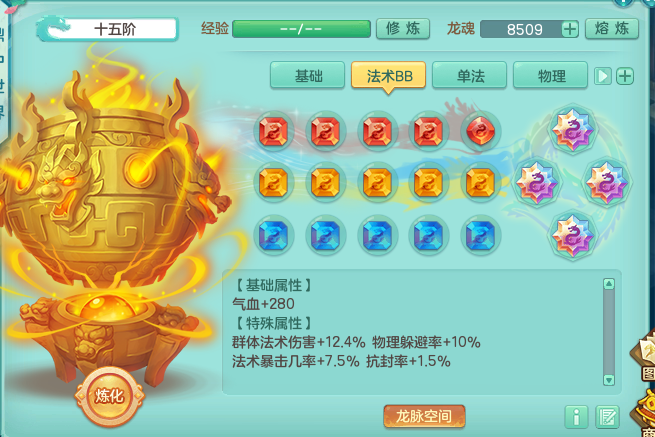Click the topmost rainbow star dragon gem

click(x=572, y=129)
